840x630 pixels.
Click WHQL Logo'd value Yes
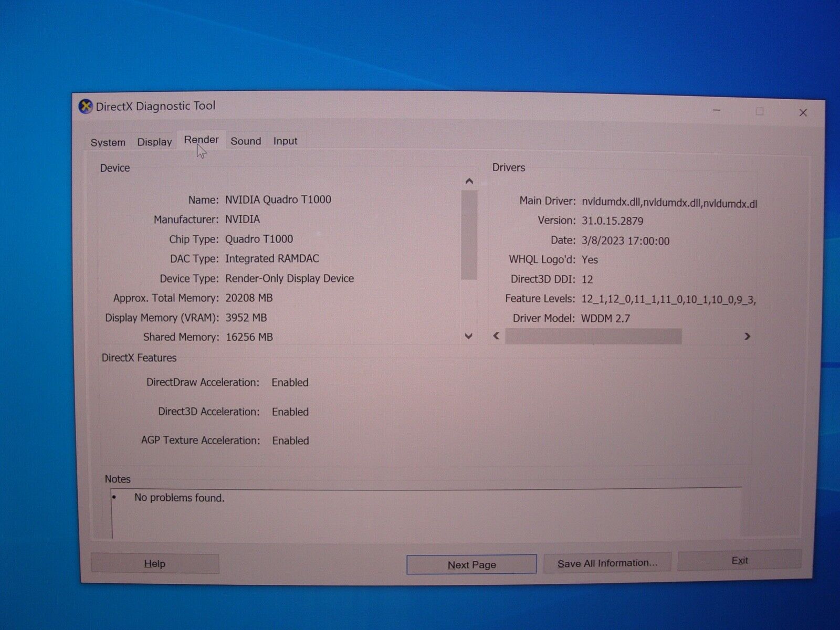(590, 260)
